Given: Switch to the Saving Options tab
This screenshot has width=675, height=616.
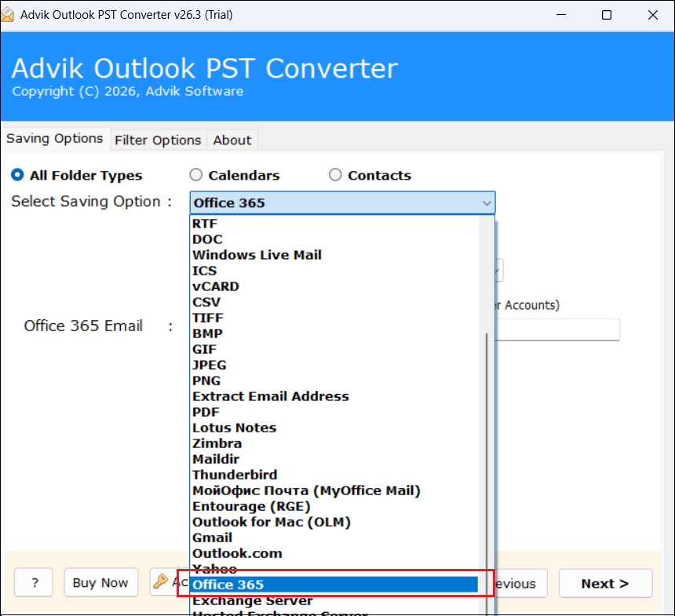Looking at the screenshot, I should (55, 139).
